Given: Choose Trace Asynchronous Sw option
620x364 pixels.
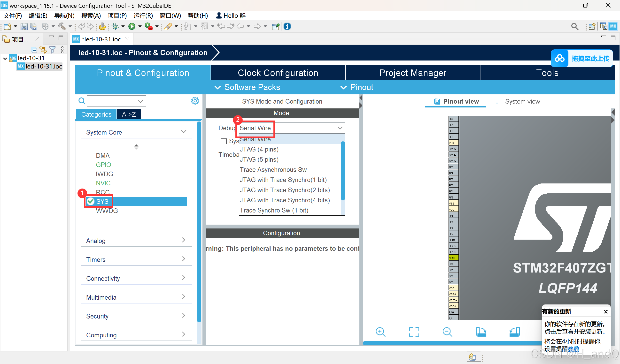Looking at the screenshot, I should pos(273,170).
